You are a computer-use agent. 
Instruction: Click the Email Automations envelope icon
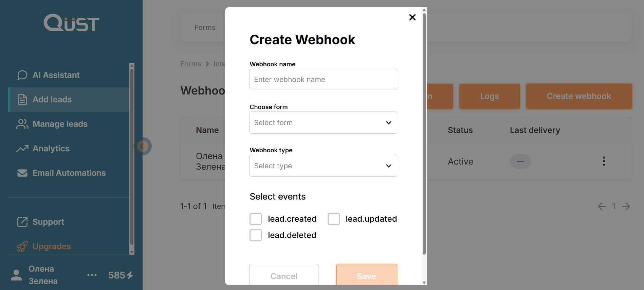pyautogui.click(x=22, y=173)
